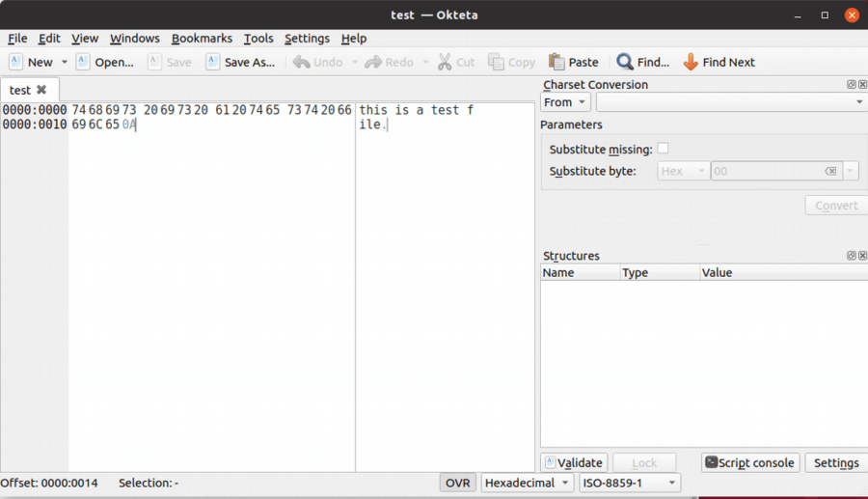Click the Open... file icon
Screen dimensions: 868x499
click(x=83, y=62)
